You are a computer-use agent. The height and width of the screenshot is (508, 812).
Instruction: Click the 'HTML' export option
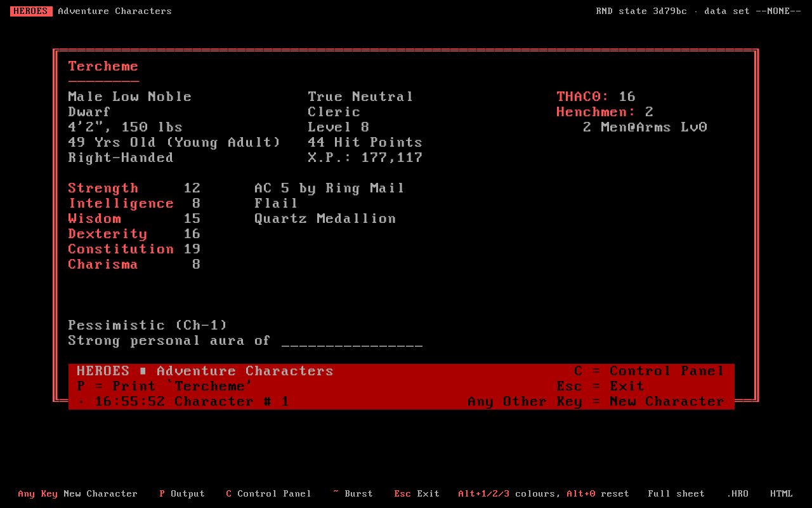pyautogui.click(x=782, y=493)
